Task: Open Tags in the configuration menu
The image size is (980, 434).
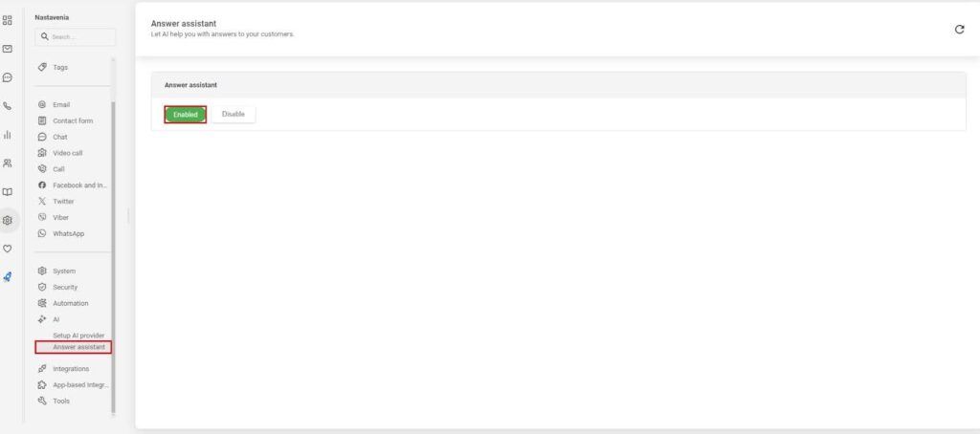Action: [59, 67]
